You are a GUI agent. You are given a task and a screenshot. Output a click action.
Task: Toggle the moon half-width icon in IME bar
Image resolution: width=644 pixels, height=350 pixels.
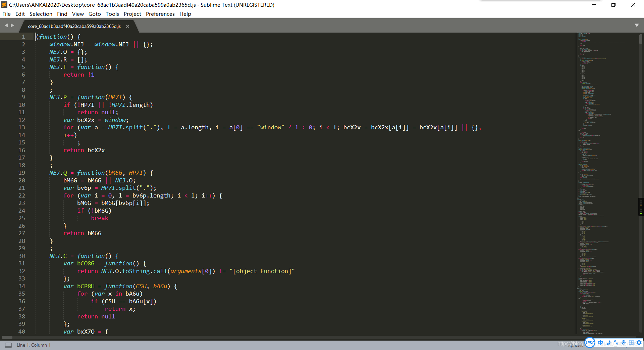click(x=608, y=343)
